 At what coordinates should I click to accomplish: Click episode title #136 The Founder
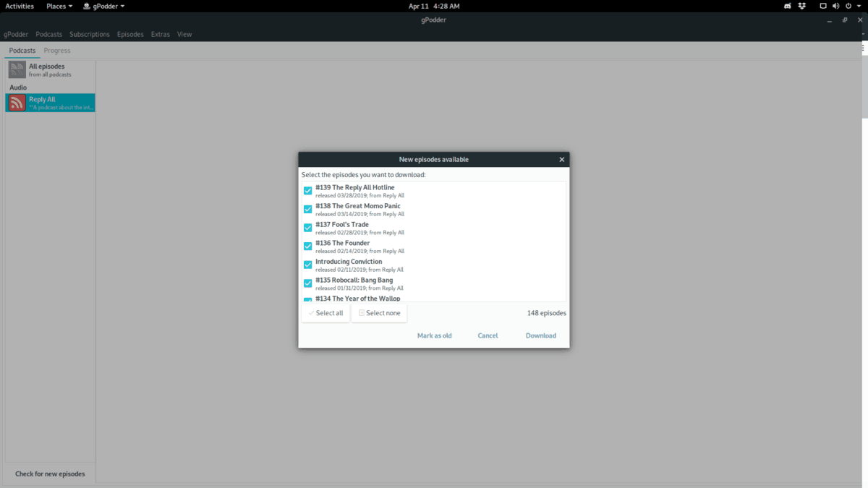click(x=343, y=243)
